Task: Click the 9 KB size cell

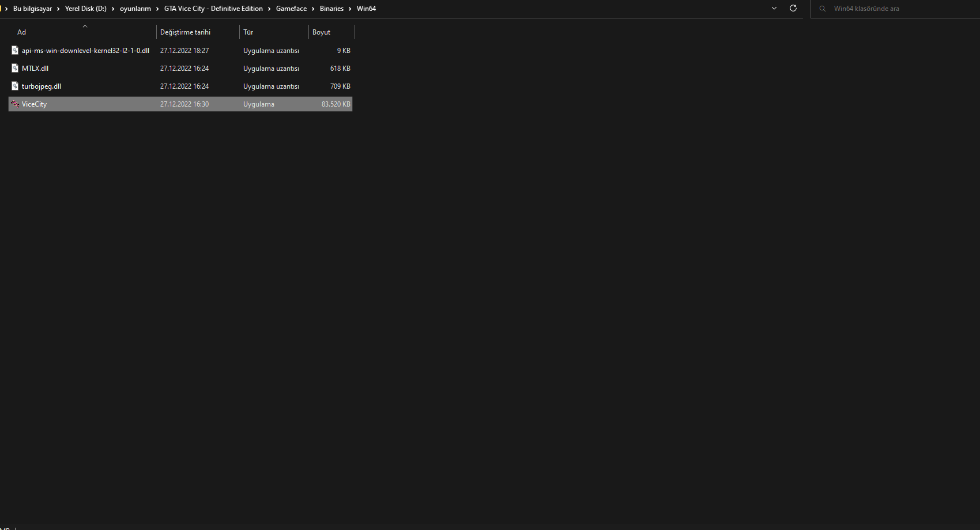Action: coord(344,51)
